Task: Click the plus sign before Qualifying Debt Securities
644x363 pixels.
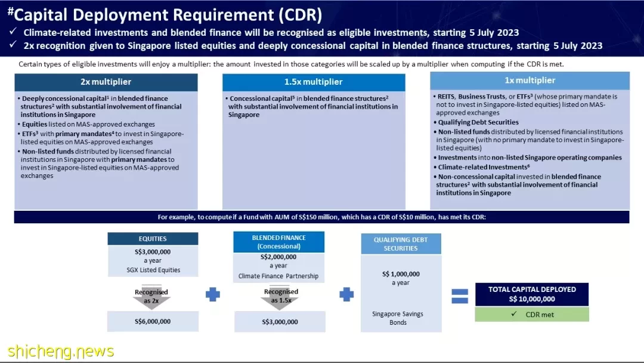Action: [346, 294]
